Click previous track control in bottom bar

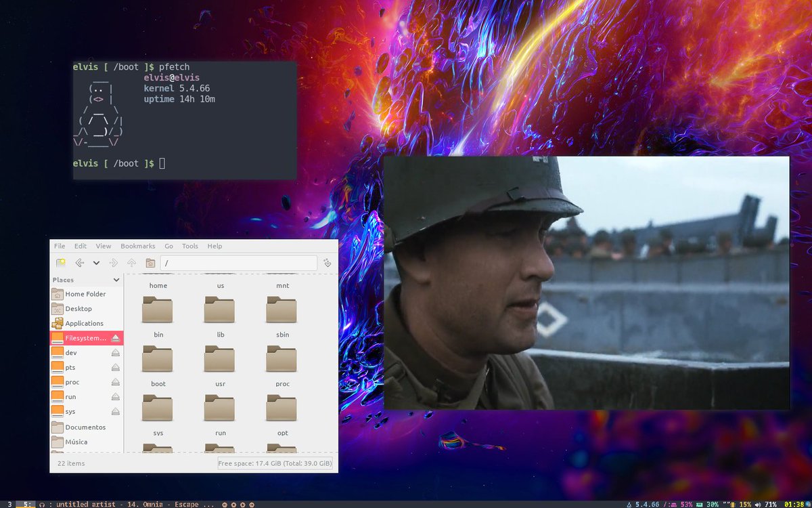coord(225,504)
